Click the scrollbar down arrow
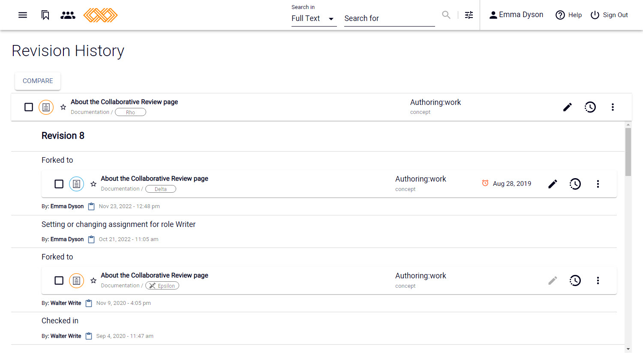The width and height of the screenshot is (643, 364). point(628,349)
